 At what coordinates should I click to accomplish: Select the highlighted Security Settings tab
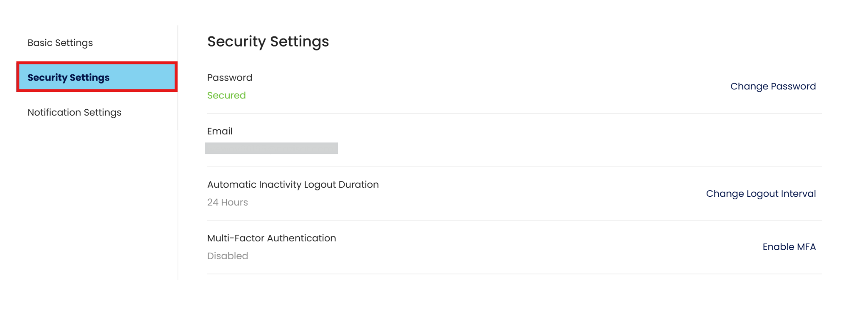69,78
